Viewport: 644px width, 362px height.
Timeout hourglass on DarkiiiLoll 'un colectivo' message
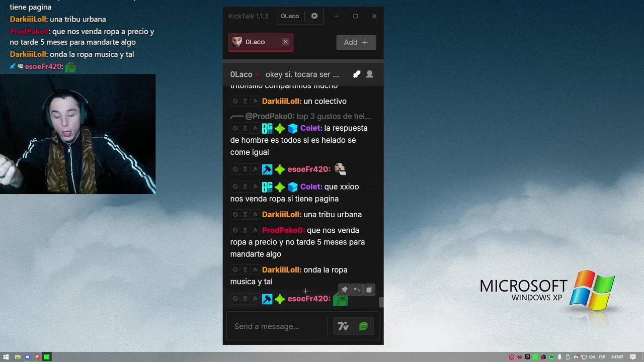tap(245, 101)
